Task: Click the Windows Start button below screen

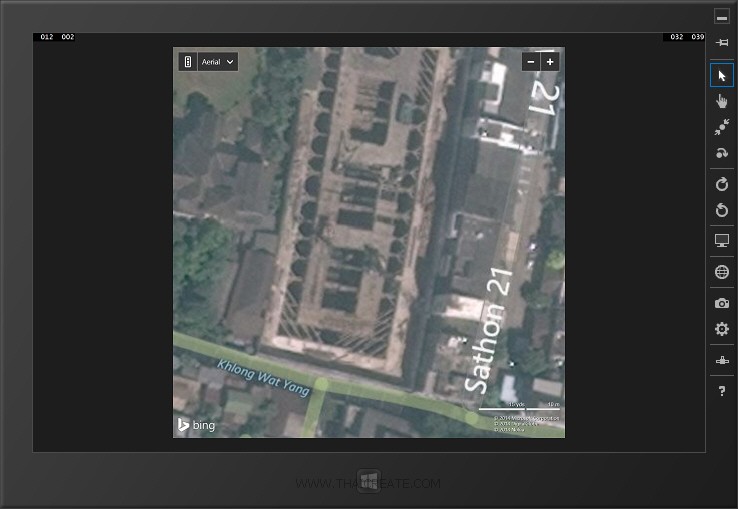Action: (368, 481)
